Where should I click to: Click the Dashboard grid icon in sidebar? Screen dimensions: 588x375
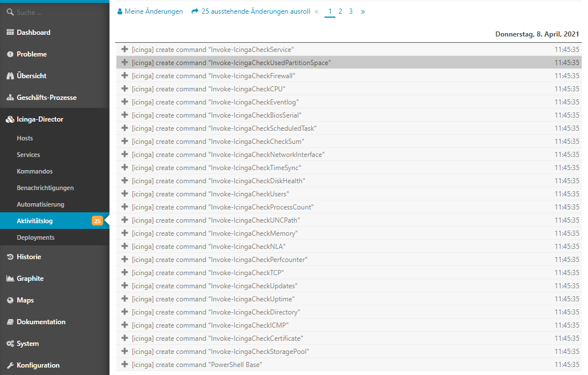pos(10,33)
